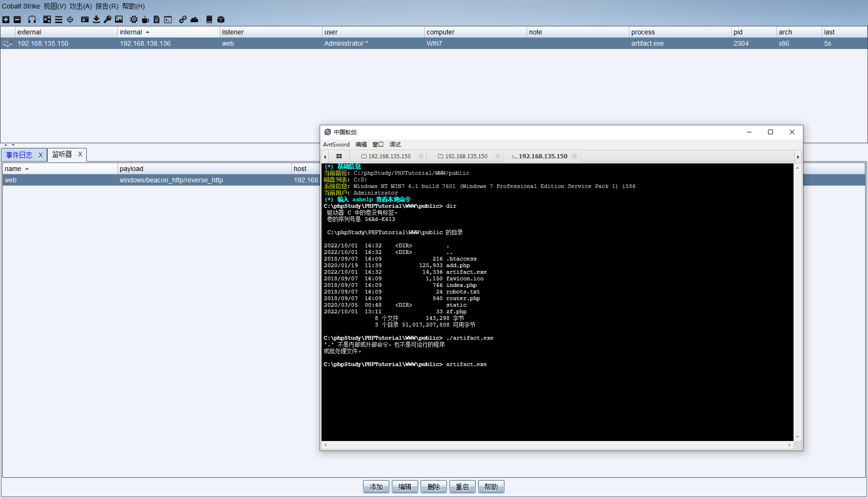This screenshot has height=498, width=868.
Task: Collapse the split pane using the small up arrow
Action: [x=6, y=145]
